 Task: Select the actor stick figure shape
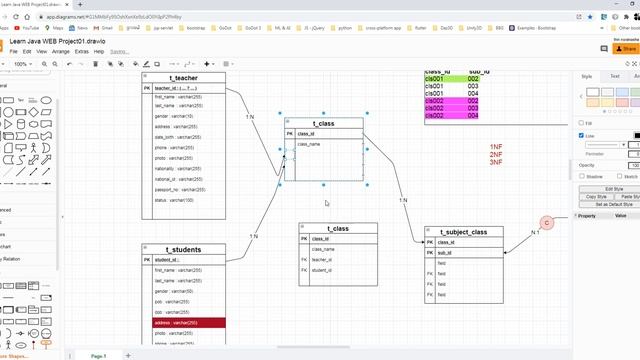tap(33, 148)
